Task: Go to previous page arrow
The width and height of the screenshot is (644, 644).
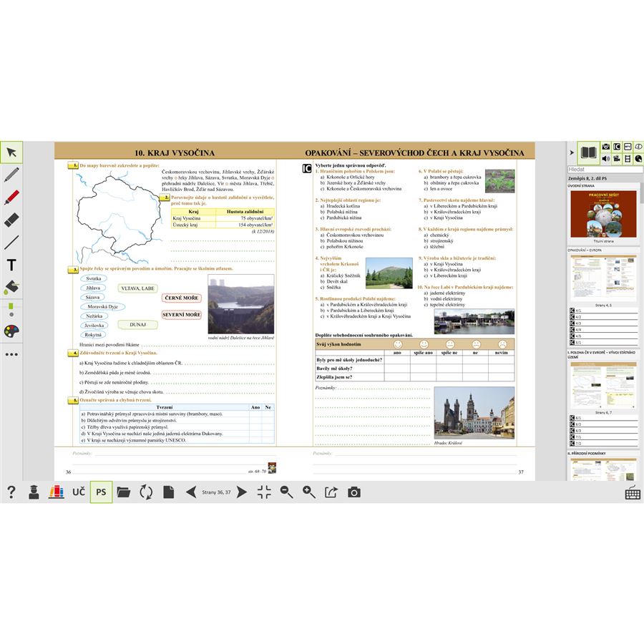Action: (191, 492)
